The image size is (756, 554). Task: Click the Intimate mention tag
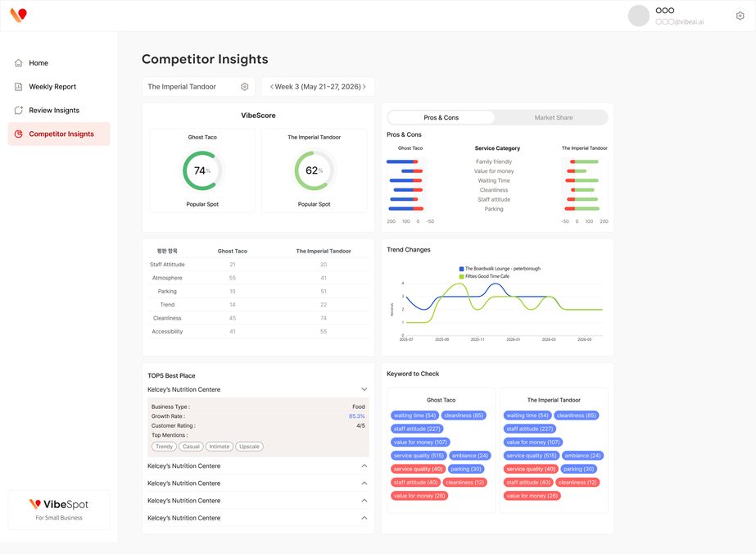point(220,447)
